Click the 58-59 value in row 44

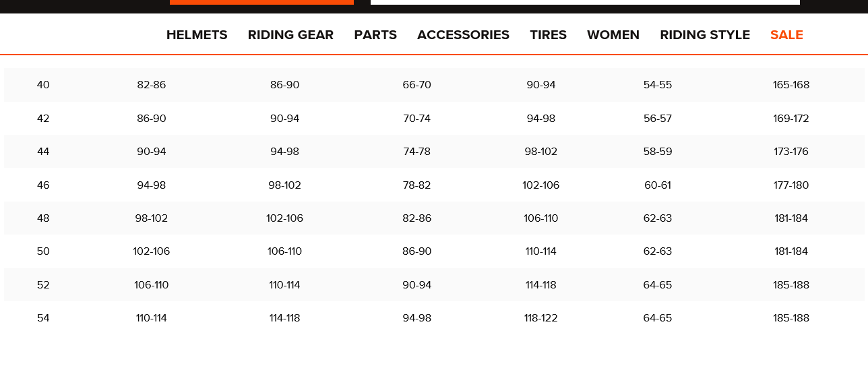[x=658, y=152]
